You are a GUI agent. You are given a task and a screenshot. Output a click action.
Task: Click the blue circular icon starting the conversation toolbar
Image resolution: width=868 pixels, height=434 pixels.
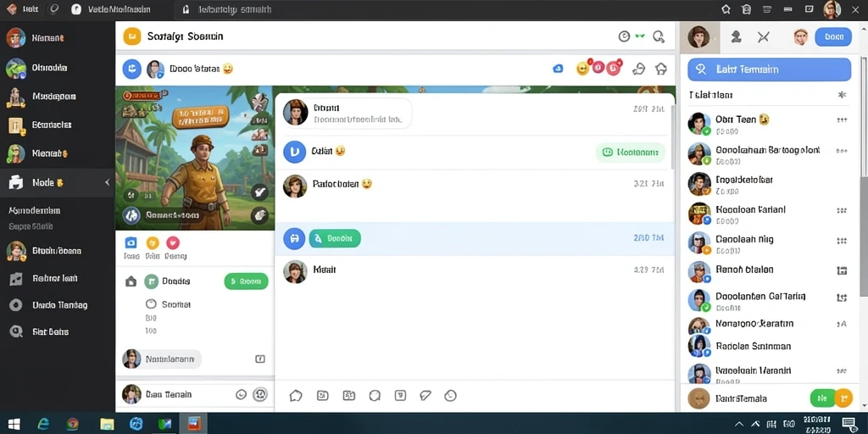click(x=131, y=69)
